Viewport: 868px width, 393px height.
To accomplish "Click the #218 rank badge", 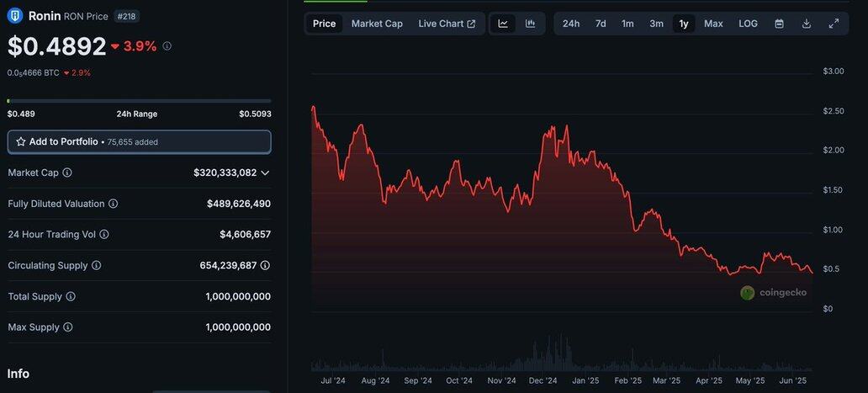I will (127, 16).
